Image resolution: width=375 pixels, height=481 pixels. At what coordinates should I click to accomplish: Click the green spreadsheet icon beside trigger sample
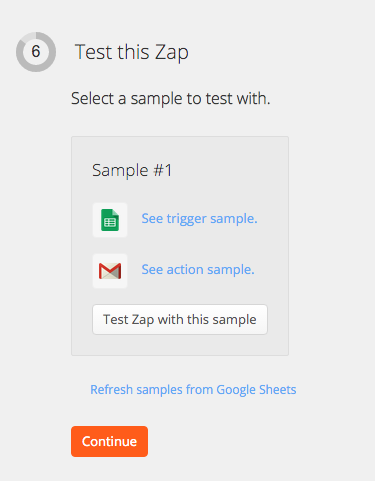[110, 220]
